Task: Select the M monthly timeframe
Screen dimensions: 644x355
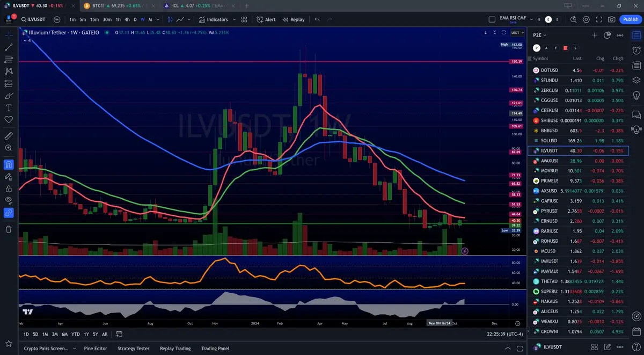Action: tap(150, 19)
